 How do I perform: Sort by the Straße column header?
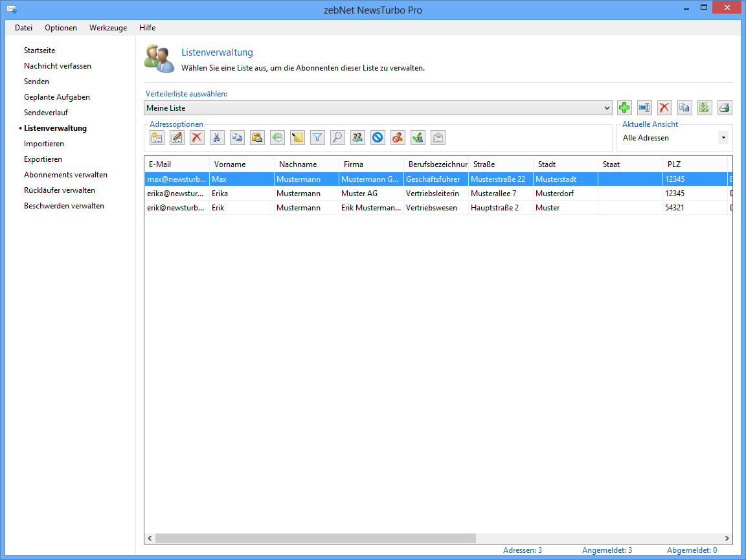(501, 164)
